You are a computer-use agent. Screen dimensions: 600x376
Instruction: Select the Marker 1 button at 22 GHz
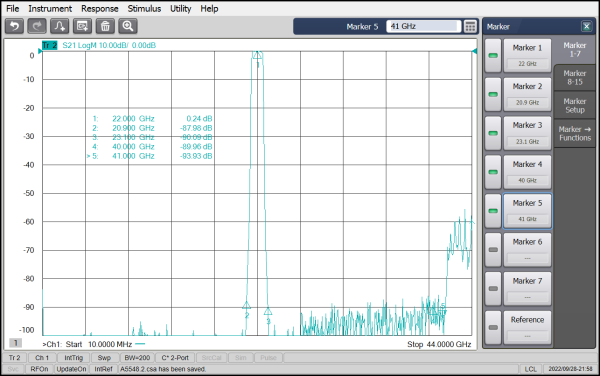click(527, 56)
